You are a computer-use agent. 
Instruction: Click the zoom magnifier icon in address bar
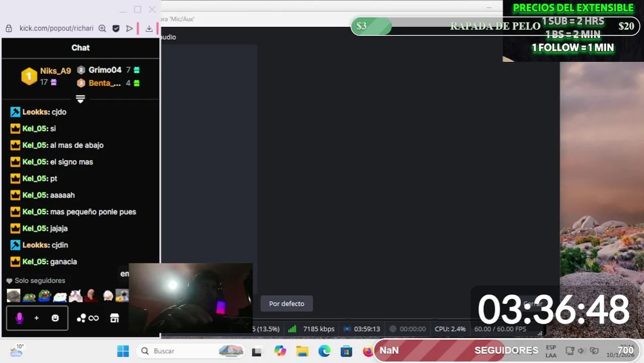point(102,28)
